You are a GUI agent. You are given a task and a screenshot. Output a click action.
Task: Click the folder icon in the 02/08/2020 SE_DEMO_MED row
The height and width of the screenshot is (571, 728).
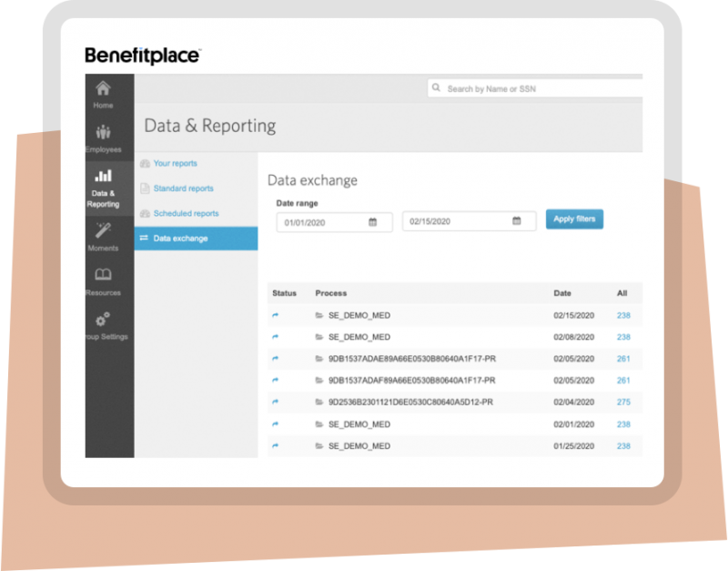pyautogui.click(x=319, y=337)
